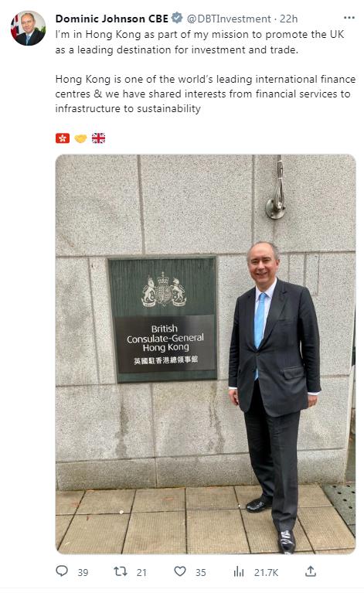The image size is (364, 593).
Task: Open the three-dot more options menu
Action: (x=349, y=18)
